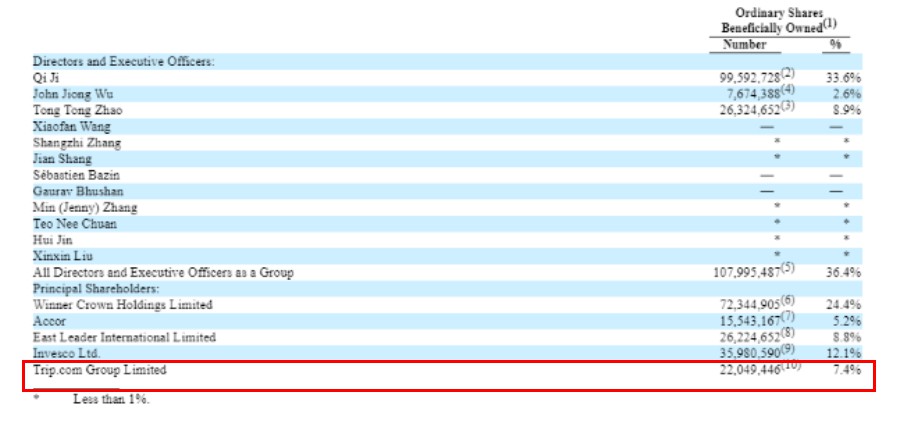Screen dimensions: 910x424
Task: Select the name 'Min (Jenny) Zhang'
Action: pyautogui.click(x=85, y=208)
